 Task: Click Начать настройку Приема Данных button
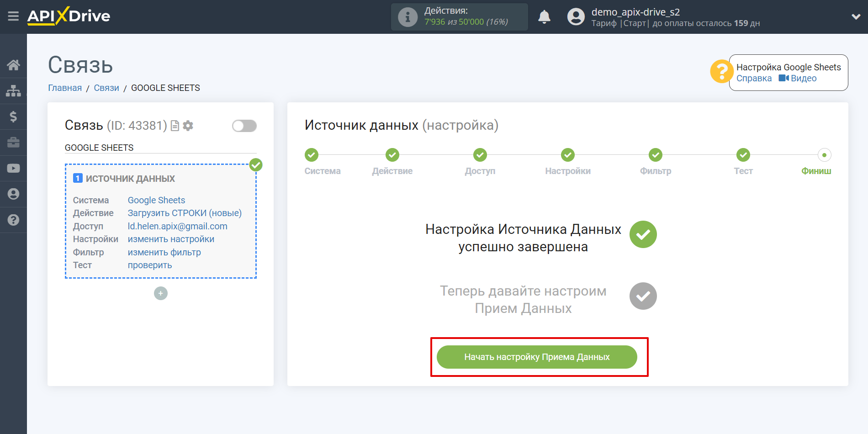coord(537,357)
